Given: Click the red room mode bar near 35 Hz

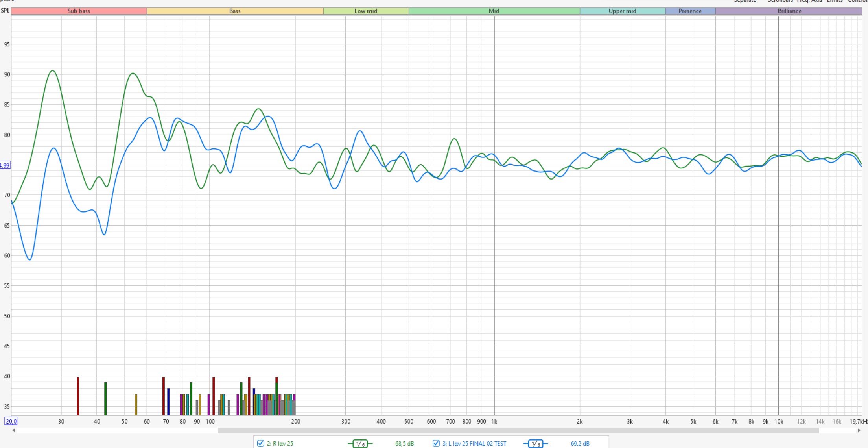Looking at the screenshot, I should tap(78, 396).
